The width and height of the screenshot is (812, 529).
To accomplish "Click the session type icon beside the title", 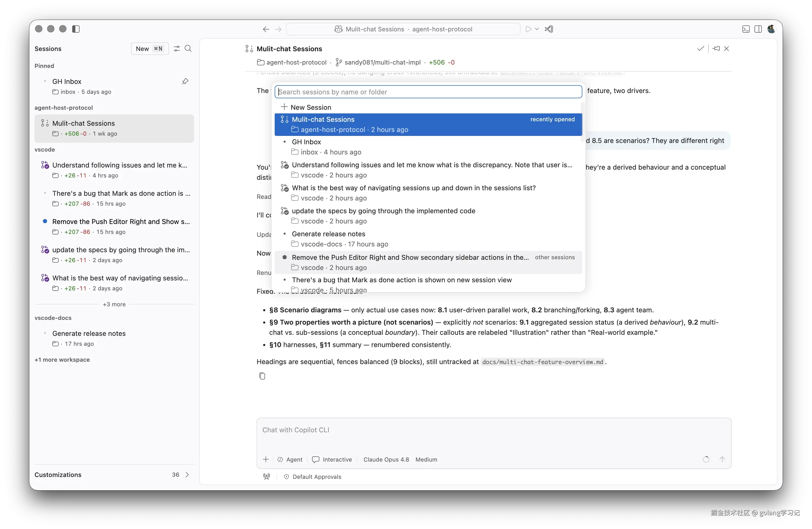I will pos(249,49).
